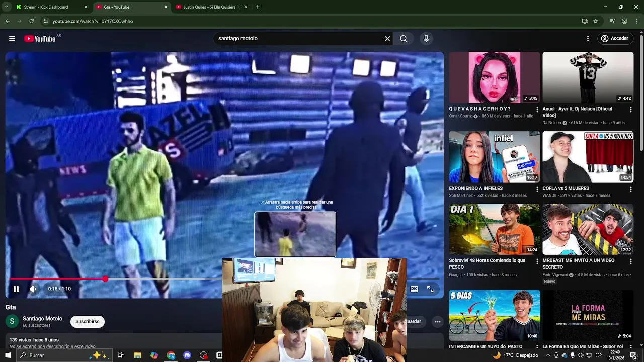Click the system tray volume icon
Viewport: 644px width, 362px height.
pos(581,355)
